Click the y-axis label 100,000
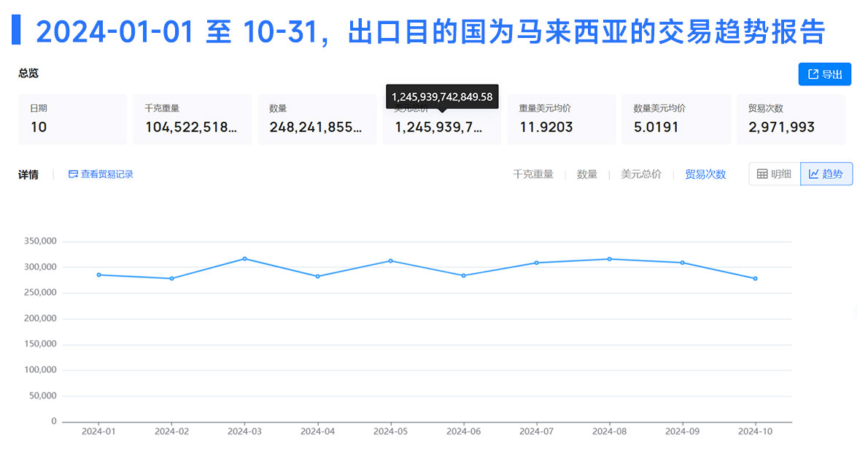Screen dimensions: 868x451 [40, 370]
